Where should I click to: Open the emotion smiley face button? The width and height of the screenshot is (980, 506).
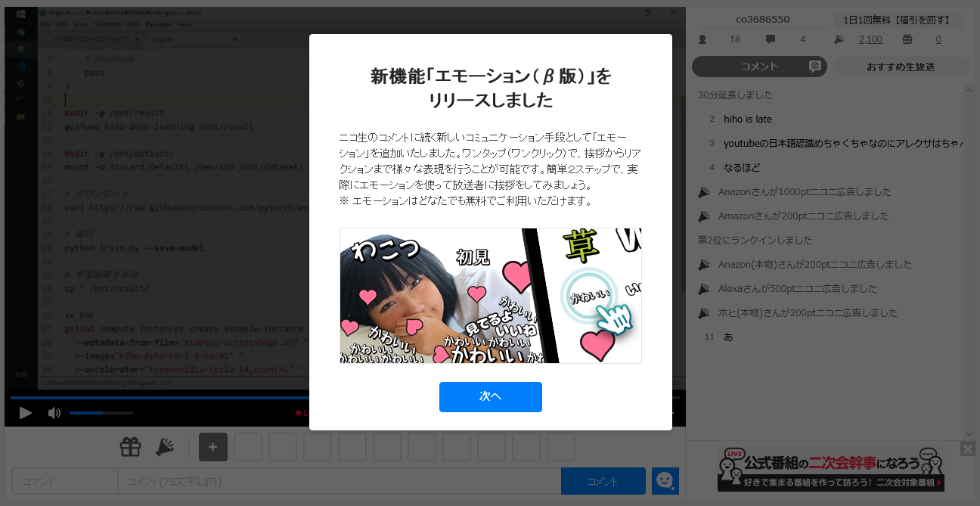click(x=665, y=481)
